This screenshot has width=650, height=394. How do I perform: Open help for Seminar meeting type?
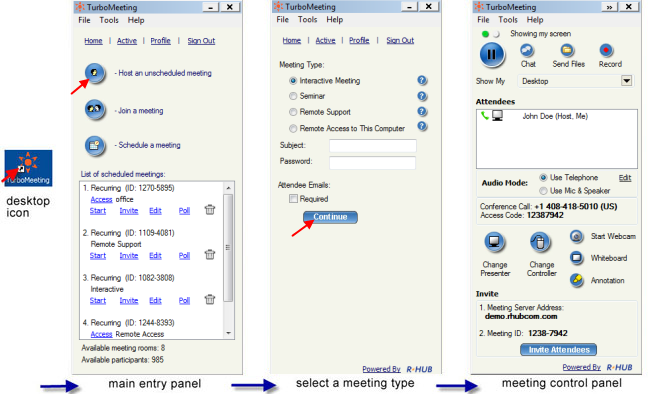(x=422, y=96)
